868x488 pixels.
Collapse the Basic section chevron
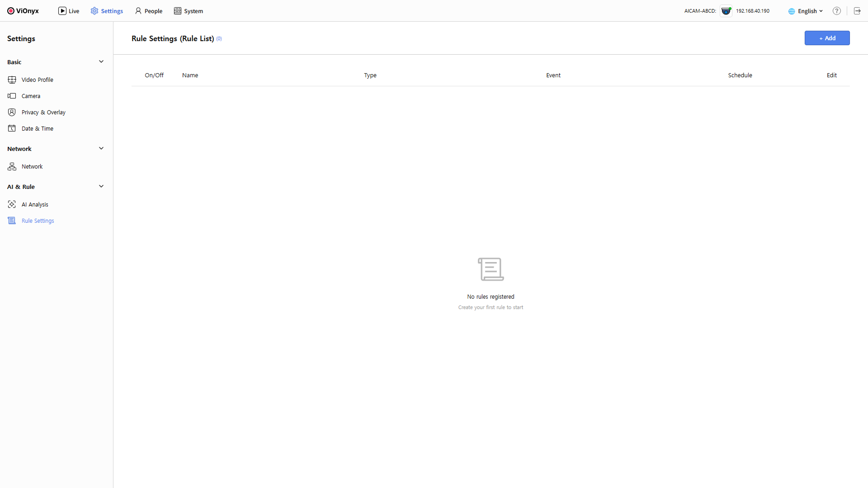click(x=101, y=62)
